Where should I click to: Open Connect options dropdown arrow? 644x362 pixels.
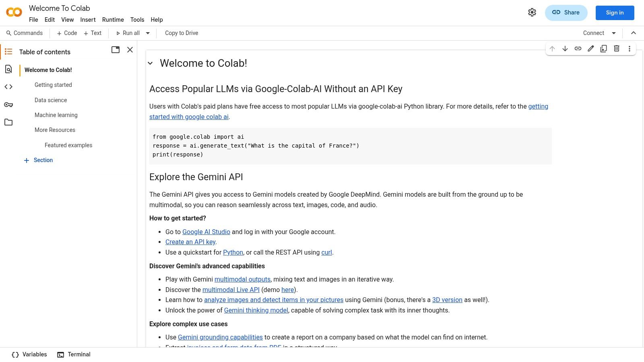coord(614,33)
